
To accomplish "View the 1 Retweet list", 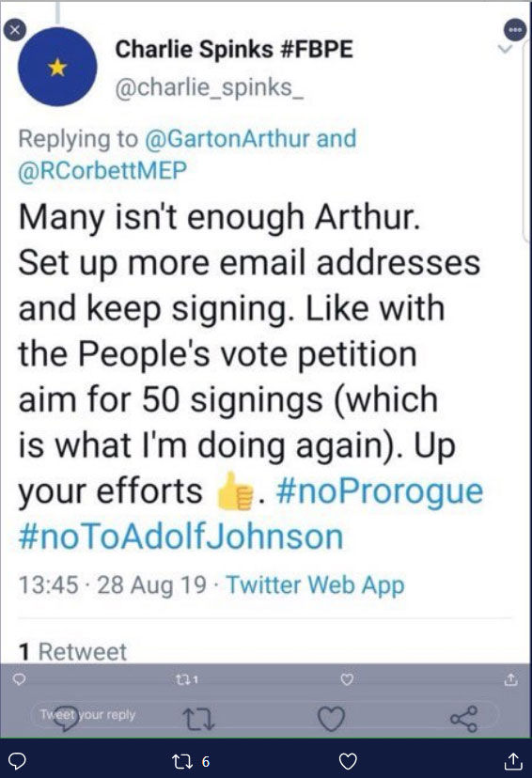I will coord(73,651).
